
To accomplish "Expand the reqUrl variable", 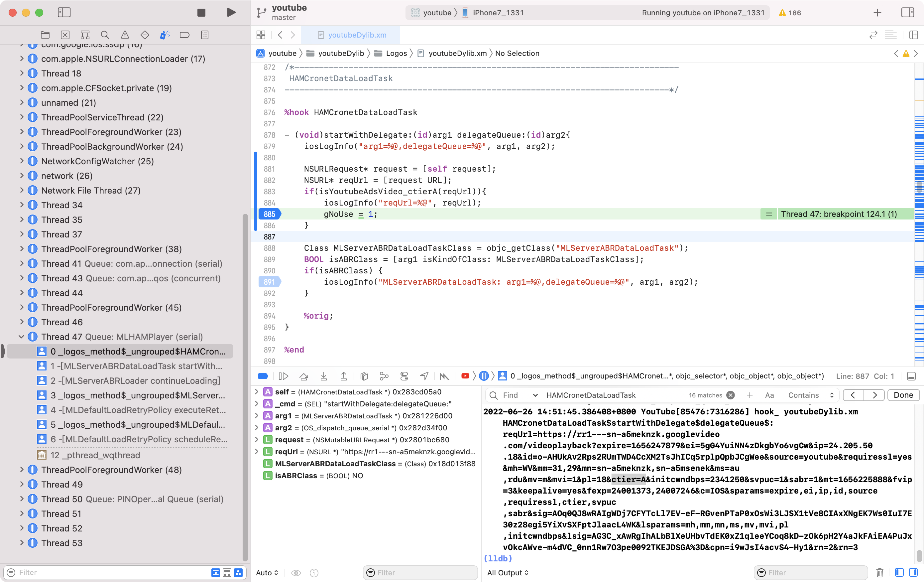I will click(257, 452).
